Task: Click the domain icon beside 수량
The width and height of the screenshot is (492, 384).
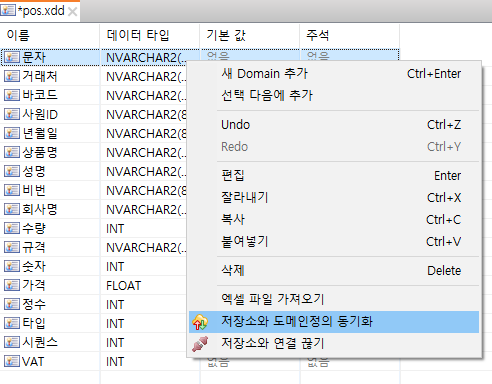Action: point(12,228)
